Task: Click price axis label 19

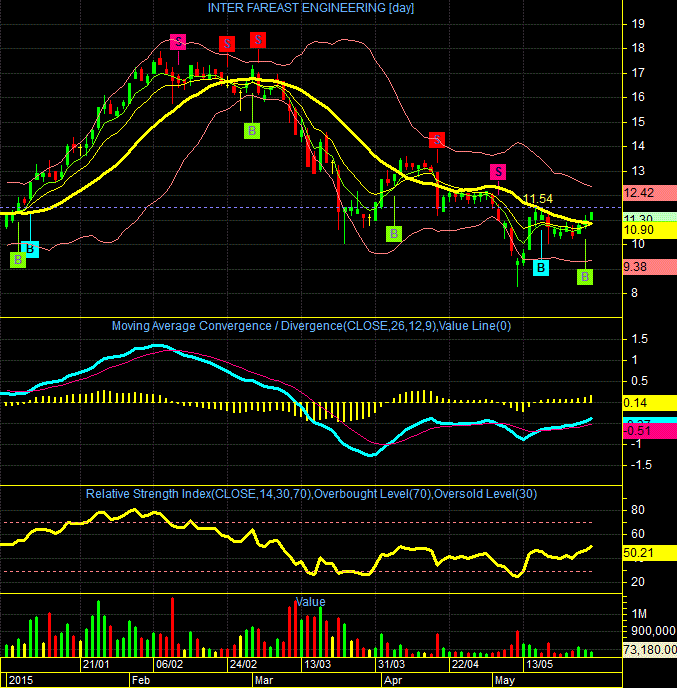Action: (638, 24)
